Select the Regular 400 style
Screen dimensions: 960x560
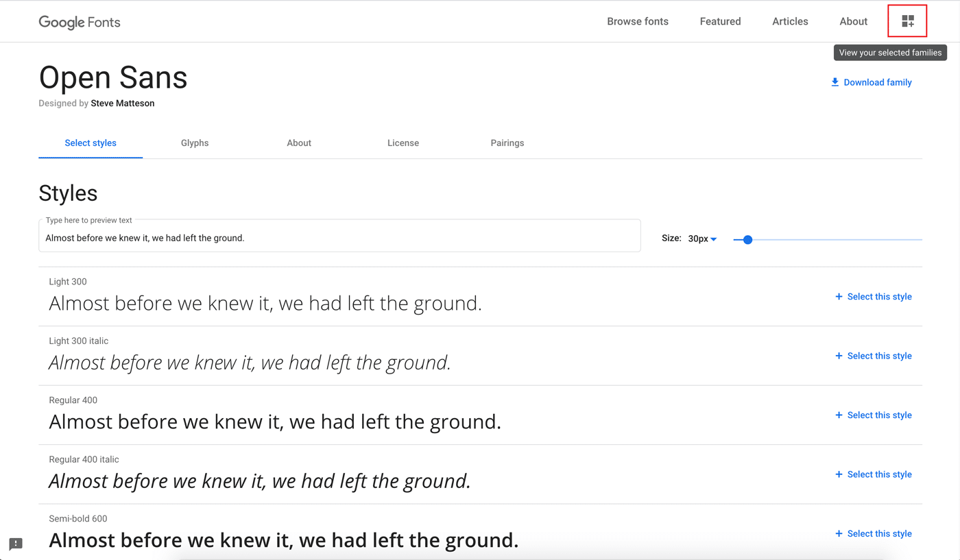(873, 415)
